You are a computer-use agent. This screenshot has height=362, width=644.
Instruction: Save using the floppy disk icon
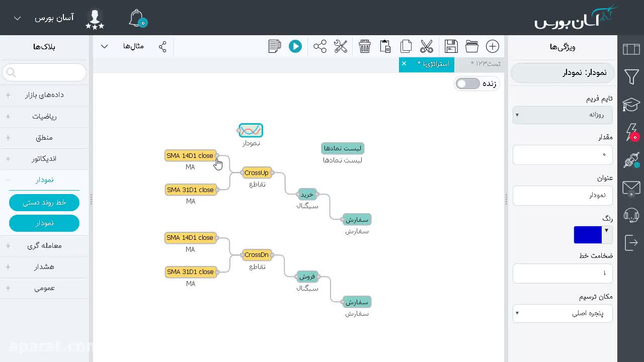click(x=451, y=46)
